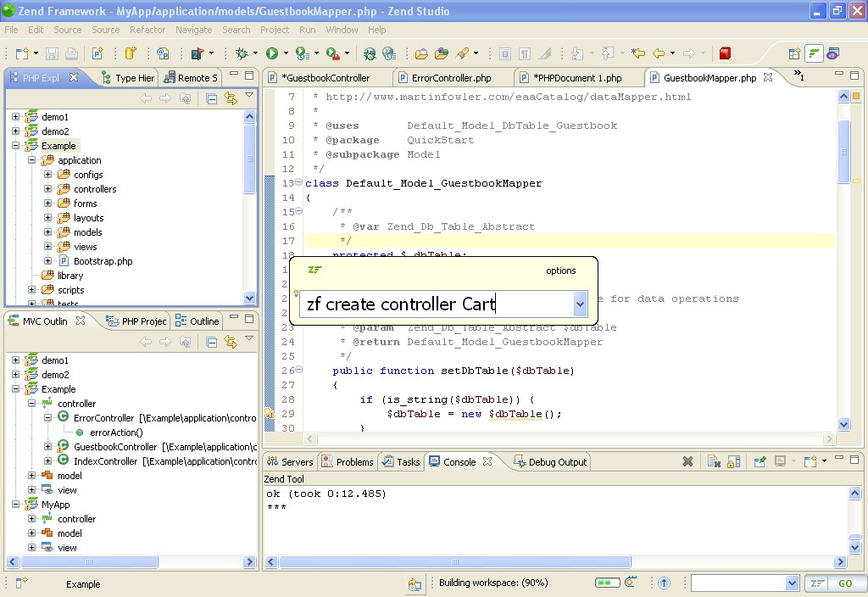
Task: Click the editor vertical scrollbar
Action: (843, 151)
